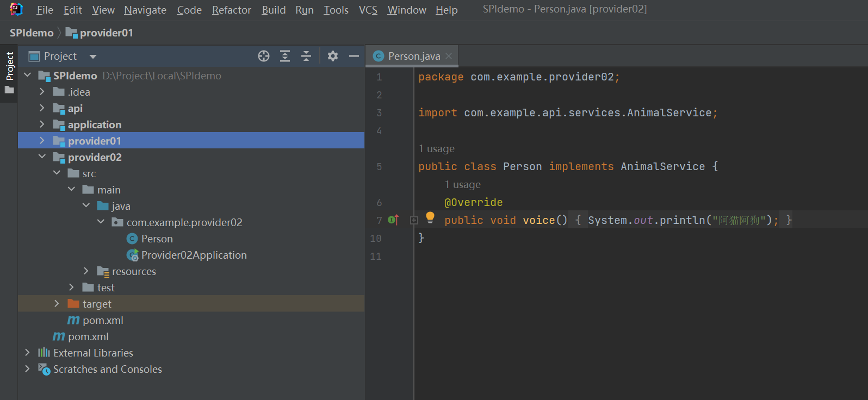
Task: Click SPIdemo in the breadcrumb bar
Action: pos(32,33)
